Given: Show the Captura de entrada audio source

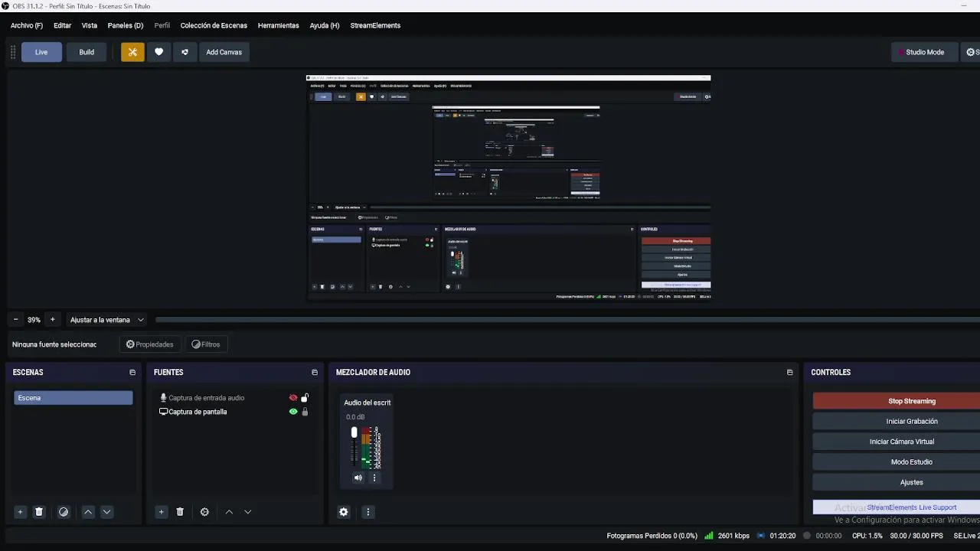Looking at the screenshot, I should (x=293, y=398).
